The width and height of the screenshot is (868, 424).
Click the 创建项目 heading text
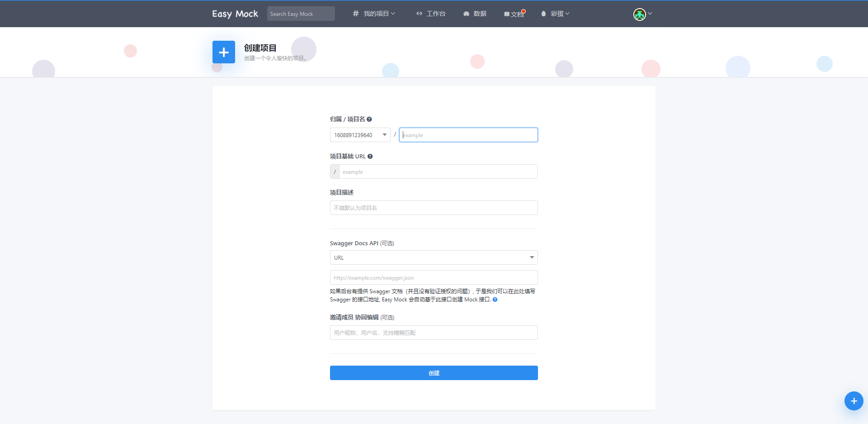pyautogui.click(x=260, y=48)
